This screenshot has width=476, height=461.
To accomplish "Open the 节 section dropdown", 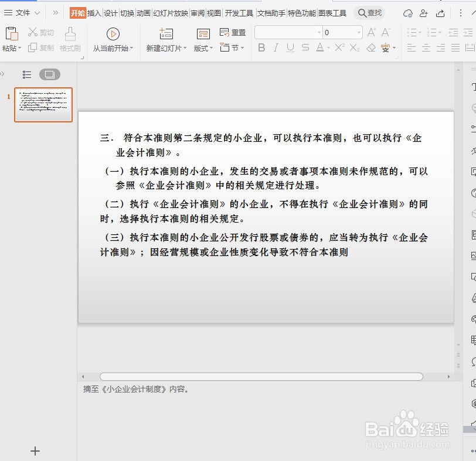I will point(232,47).
